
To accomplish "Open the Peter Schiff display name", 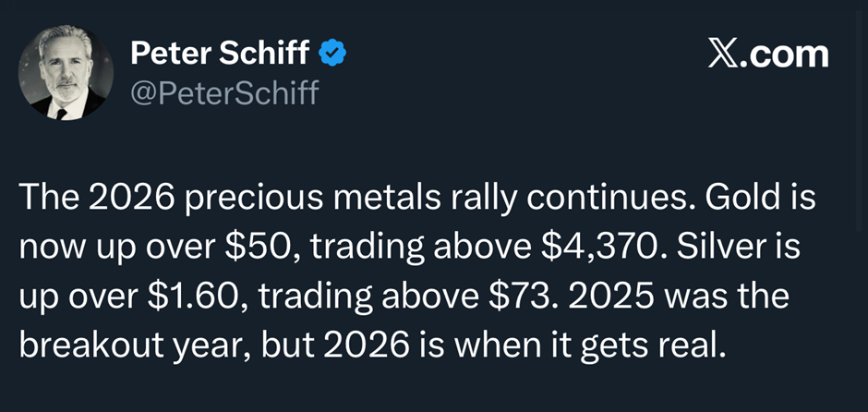I will click(x=220, y=54).
